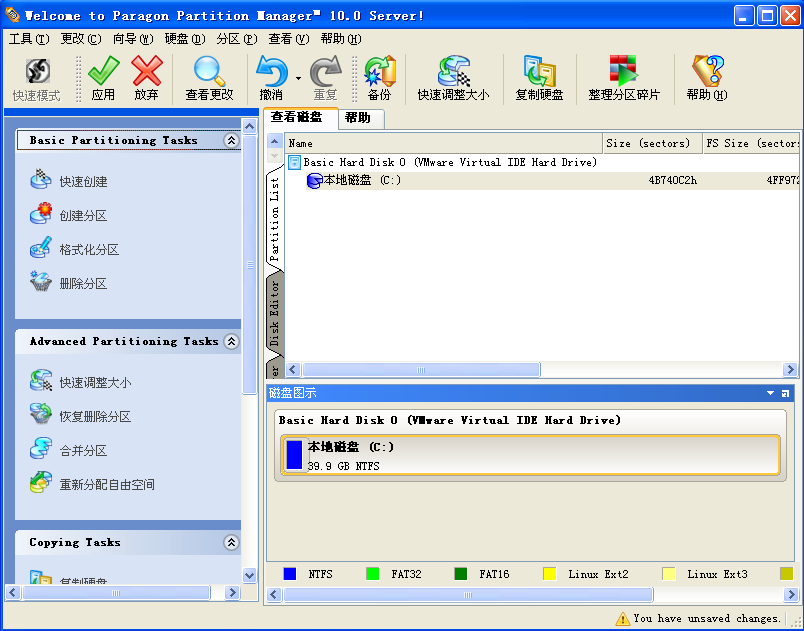
Task: Open the Partition (分区) menu
Action: point(237,38)
